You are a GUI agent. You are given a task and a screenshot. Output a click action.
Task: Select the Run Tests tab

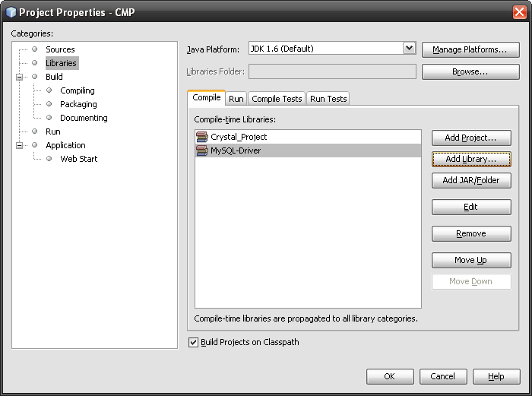(x=328, y=99)
